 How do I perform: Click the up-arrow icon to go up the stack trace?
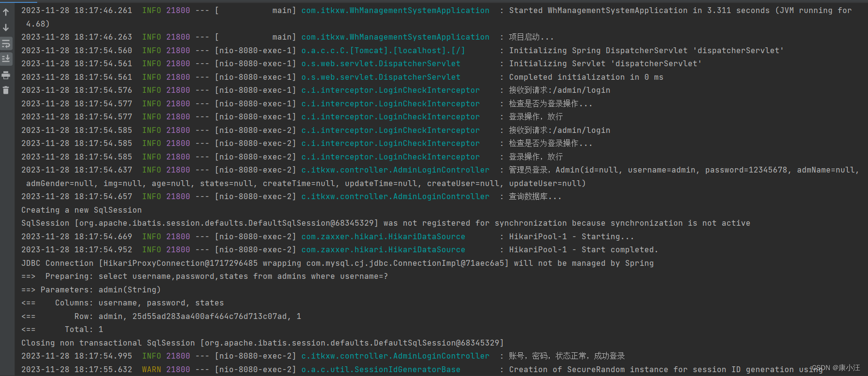point(6,12)
